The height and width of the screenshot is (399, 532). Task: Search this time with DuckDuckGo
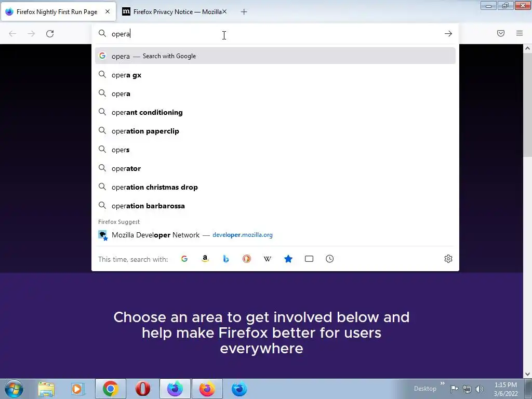[x=247, y=259]
